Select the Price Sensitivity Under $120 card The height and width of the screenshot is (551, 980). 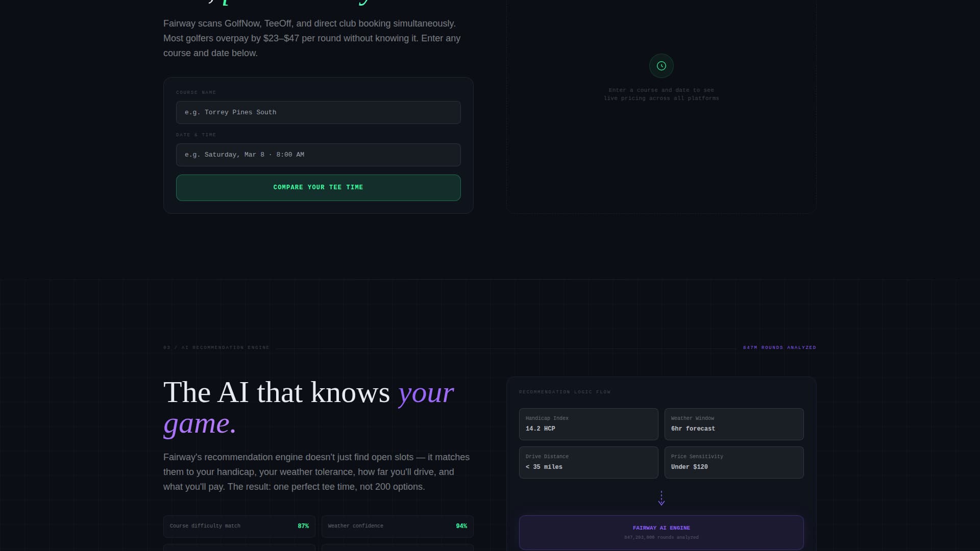734,462
